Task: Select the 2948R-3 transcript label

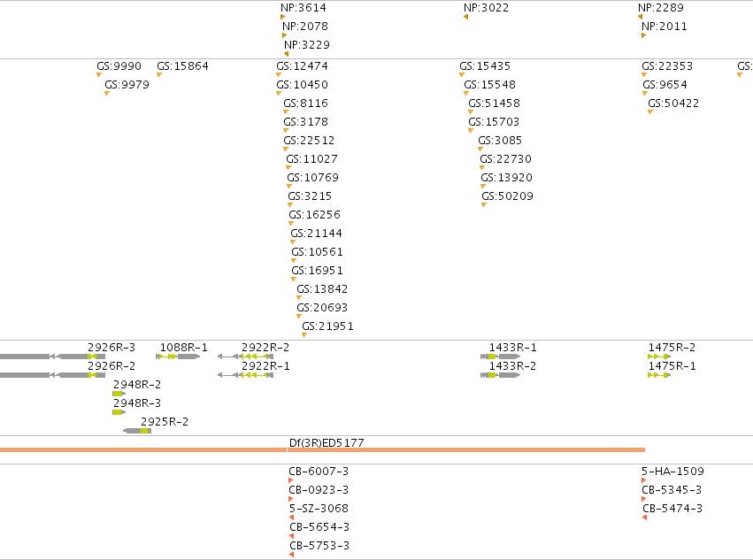Action: tap(137, 403)
